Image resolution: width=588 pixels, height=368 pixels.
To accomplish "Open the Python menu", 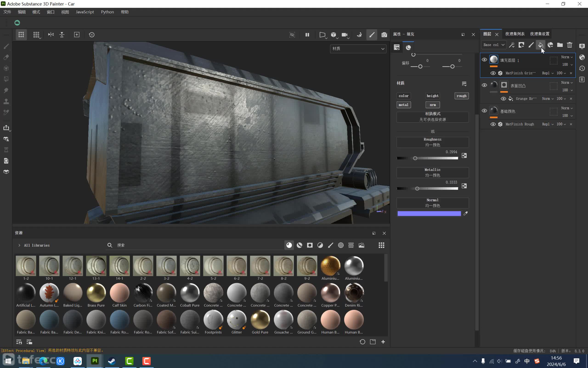I will pos(107,12).
